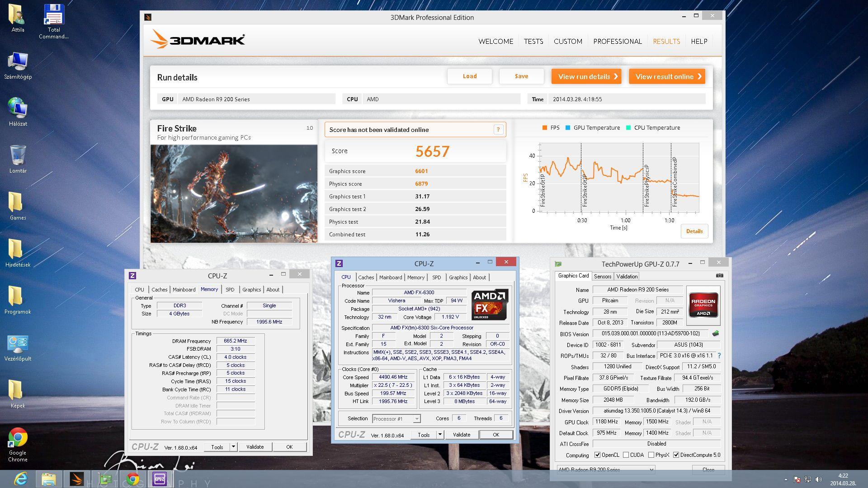
Task: Switch to the Sensors tab in GPU-Z
Action: coord(602,277)
